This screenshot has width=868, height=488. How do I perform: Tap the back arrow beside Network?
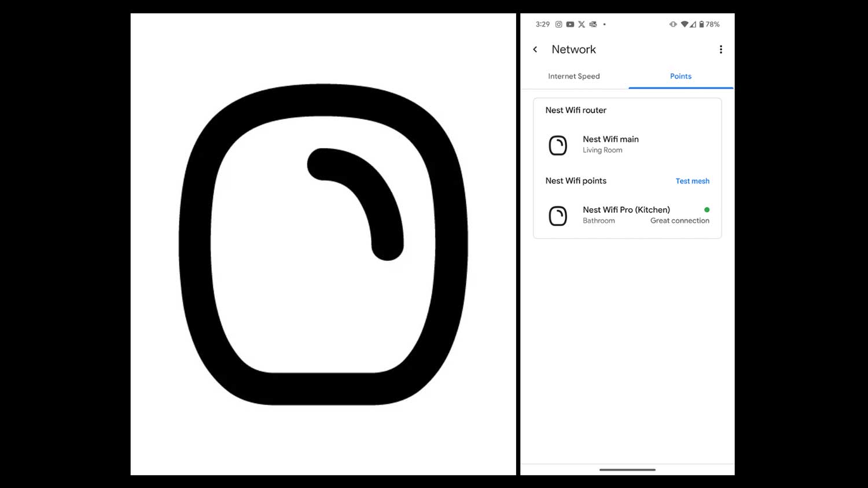coord(535,50)
